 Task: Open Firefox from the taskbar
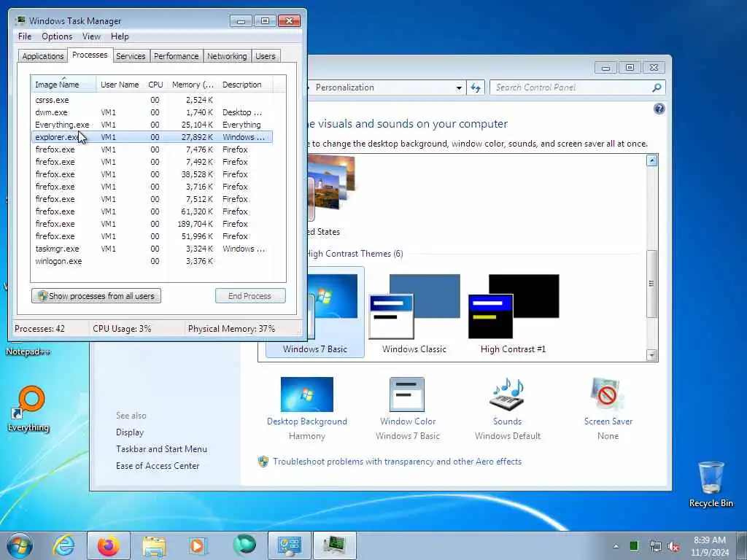(x=109, y=545)
